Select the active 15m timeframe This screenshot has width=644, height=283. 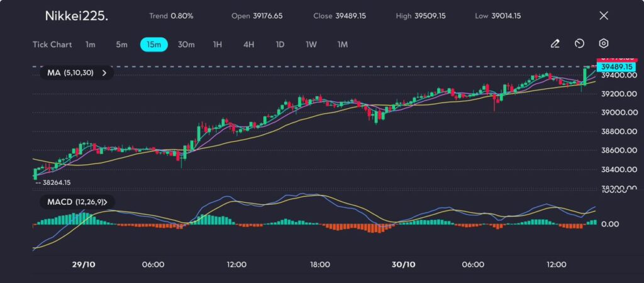[153, 45]
